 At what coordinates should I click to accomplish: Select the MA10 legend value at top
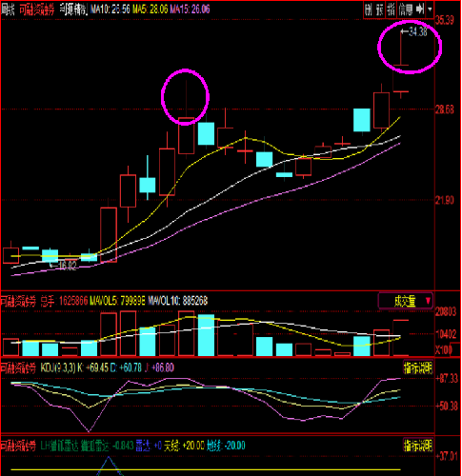(x=110, y=10)
